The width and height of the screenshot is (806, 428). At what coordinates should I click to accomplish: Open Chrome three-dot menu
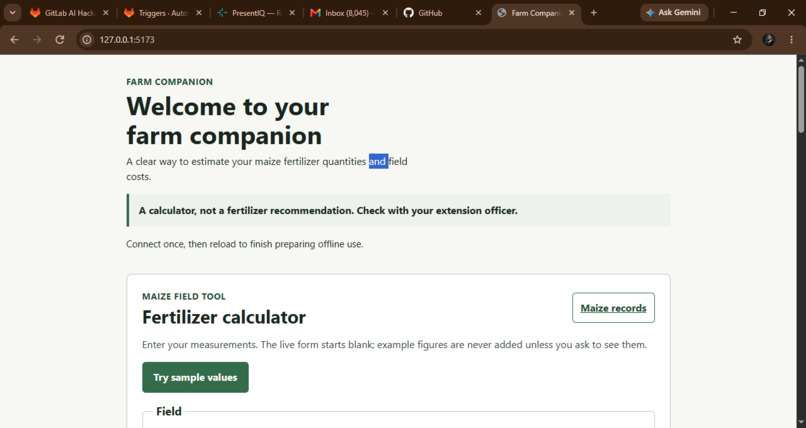[792, 40]
